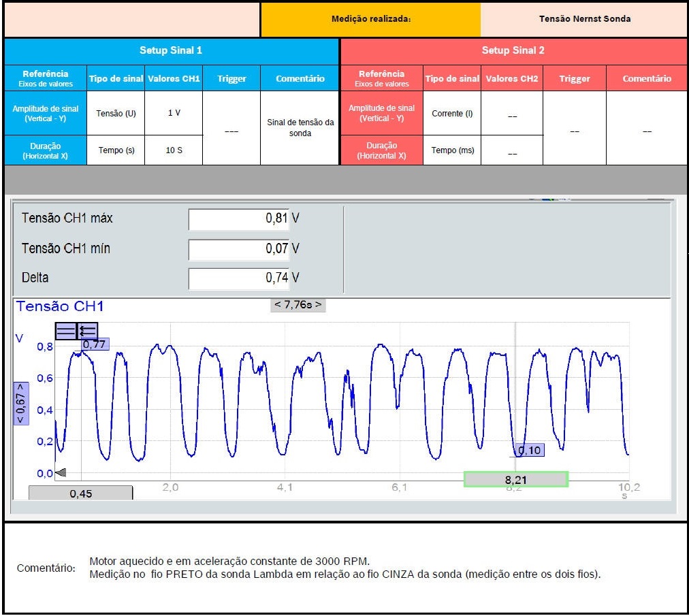Click the 7,76s time delta label
This screenshot has width=689, height=616.
[298, 305]
